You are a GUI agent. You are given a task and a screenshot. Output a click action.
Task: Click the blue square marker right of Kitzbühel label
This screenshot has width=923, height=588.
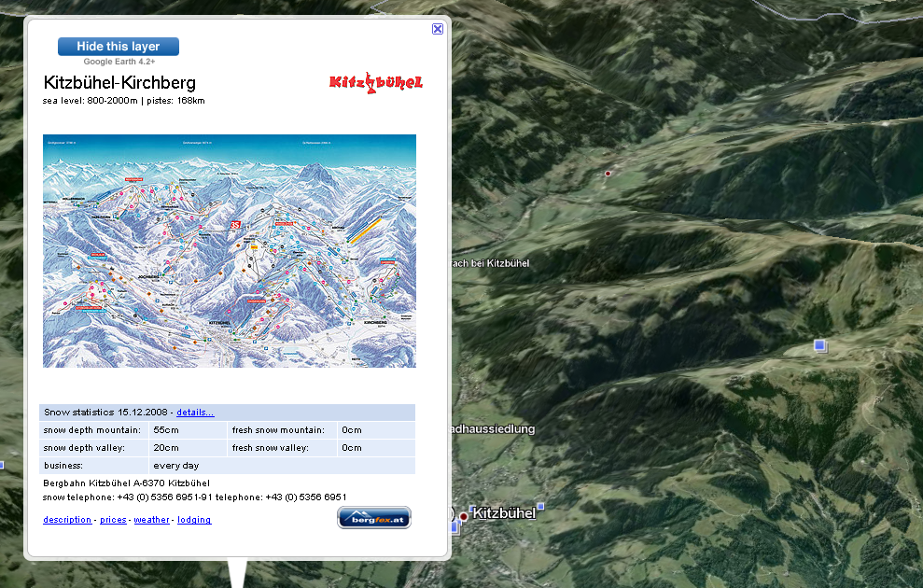pos(541,506)
